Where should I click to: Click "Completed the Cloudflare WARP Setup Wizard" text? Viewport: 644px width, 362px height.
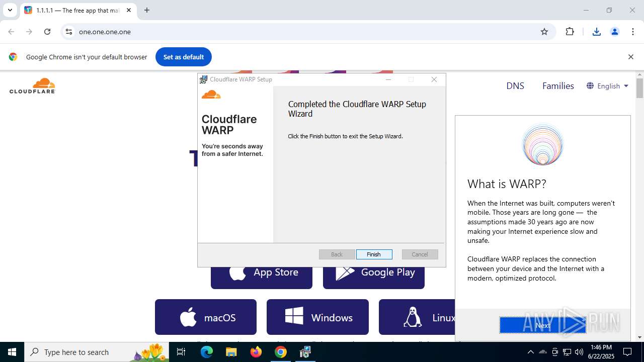click(357, 109)
